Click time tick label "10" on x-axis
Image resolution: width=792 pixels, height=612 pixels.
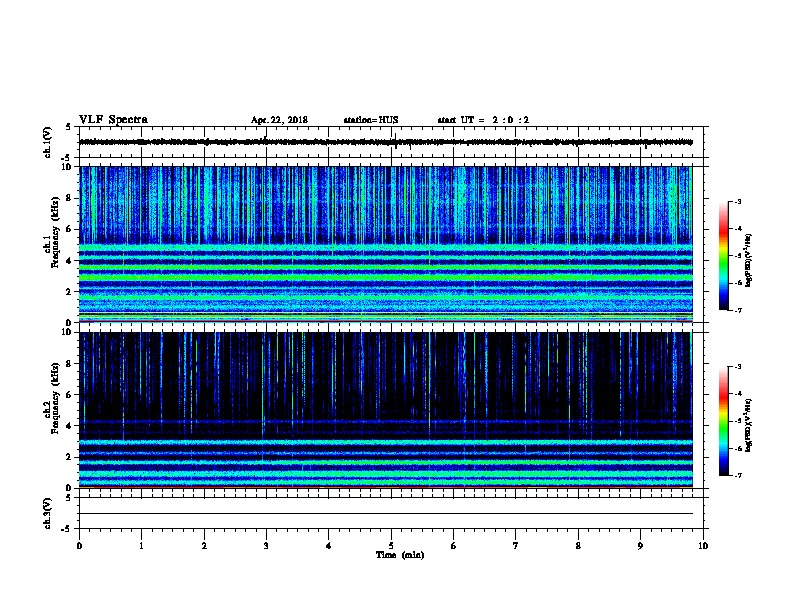pyautogui.click(x=703, y=546)
